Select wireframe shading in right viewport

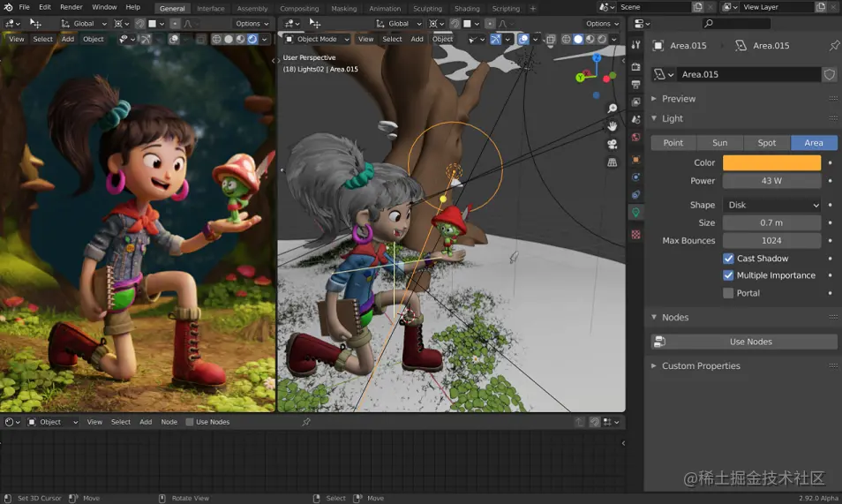(566, 39)
